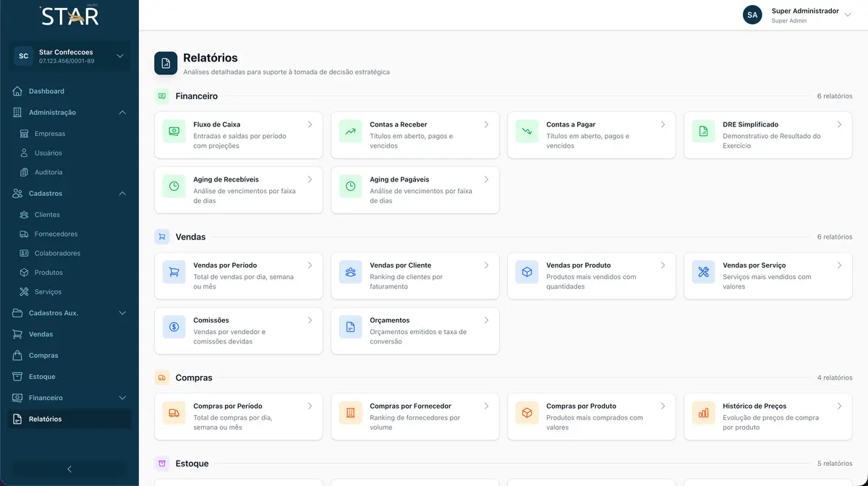Click the Histórico de Preços chart icon
This screenshot has height=486, width=868.
(x=703, y=413)
